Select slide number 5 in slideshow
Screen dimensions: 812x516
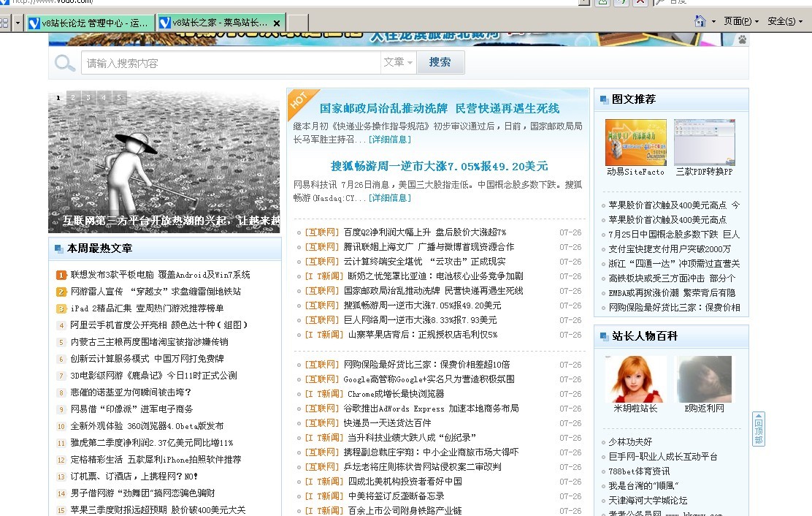119,97
